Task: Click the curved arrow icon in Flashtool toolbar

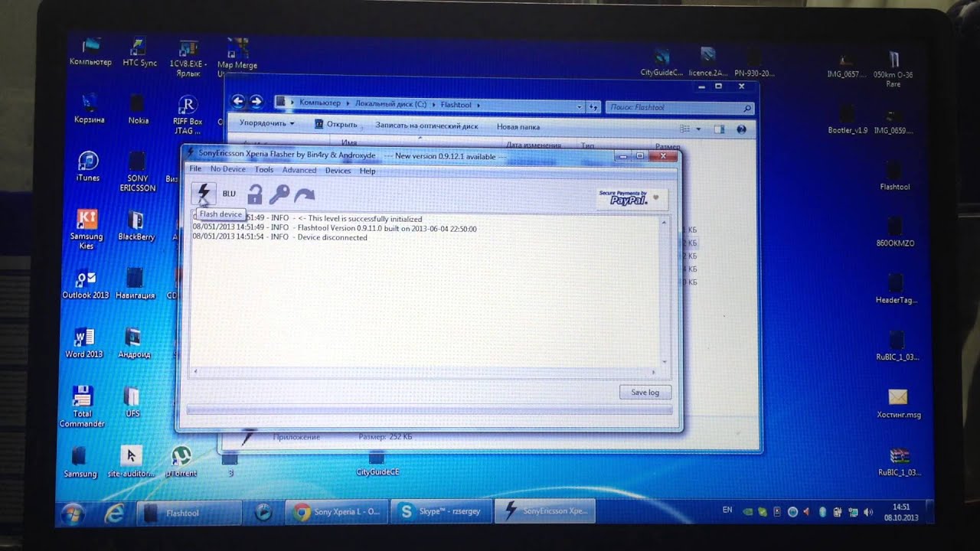Action: 305,195
